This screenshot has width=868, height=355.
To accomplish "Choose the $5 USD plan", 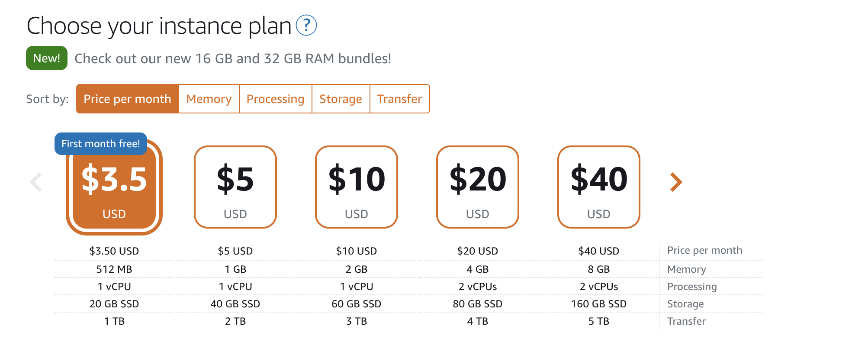I will coord(235,187).
